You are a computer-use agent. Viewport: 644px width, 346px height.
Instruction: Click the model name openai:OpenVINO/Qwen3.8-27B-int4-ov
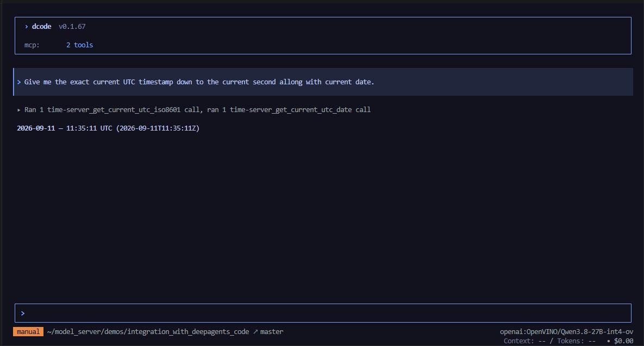tap(566, 332)
